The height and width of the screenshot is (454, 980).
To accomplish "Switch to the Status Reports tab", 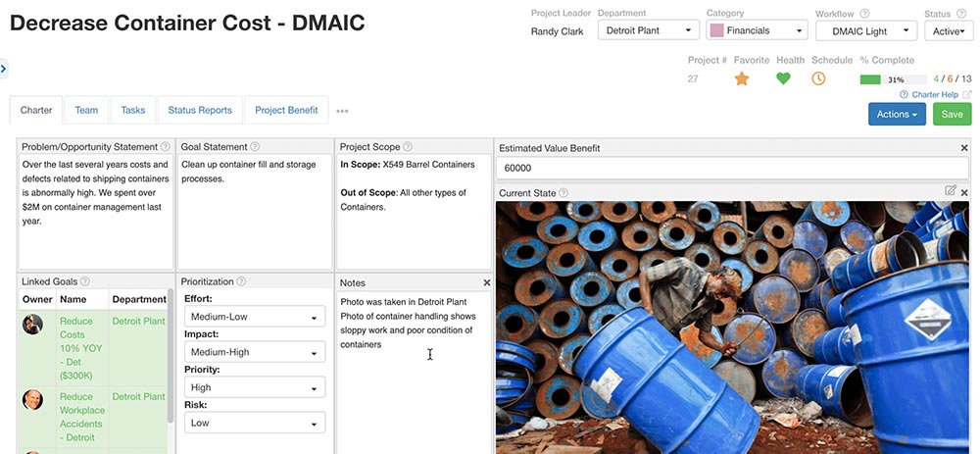I will (200, 110).
